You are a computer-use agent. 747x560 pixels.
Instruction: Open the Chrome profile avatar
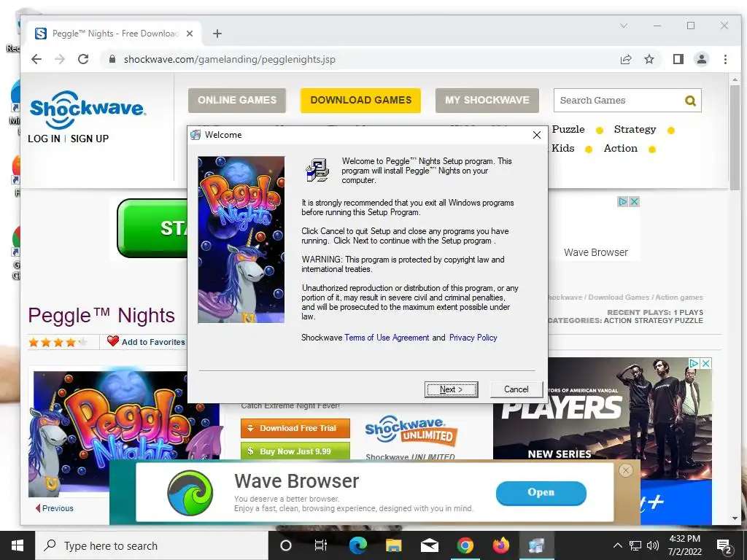(x=701, y=59)
